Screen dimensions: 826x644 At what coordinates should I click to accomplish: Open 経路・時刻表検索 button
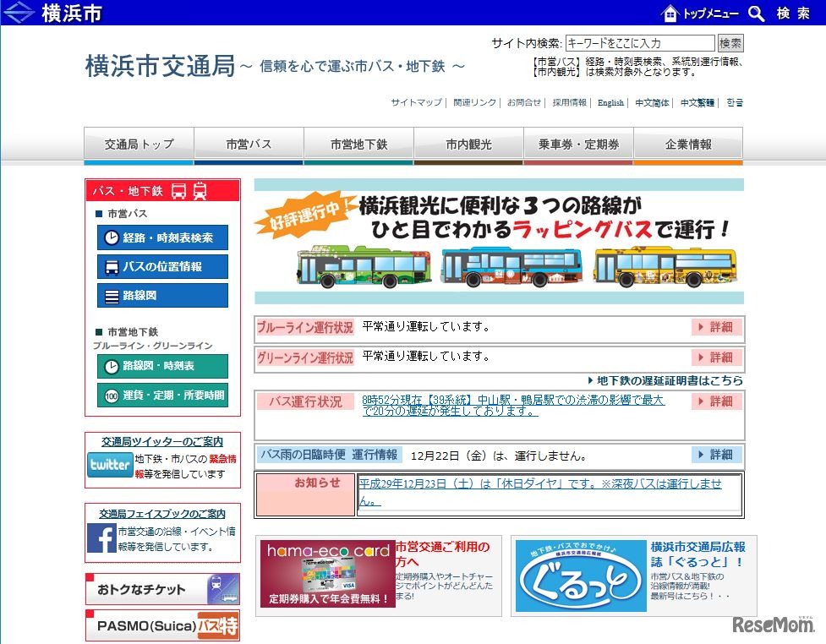[163, 238]
